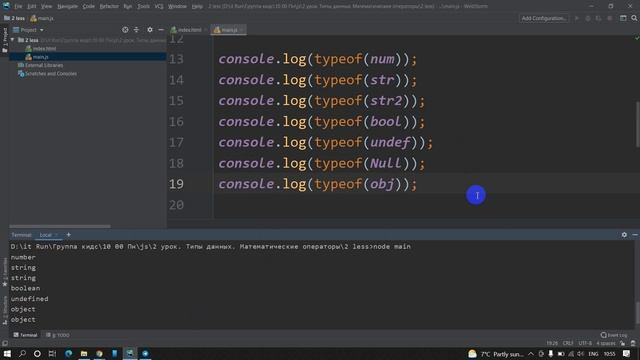
Task: Open Microsoft Edge from taskbar
Action: coord(68,354)
